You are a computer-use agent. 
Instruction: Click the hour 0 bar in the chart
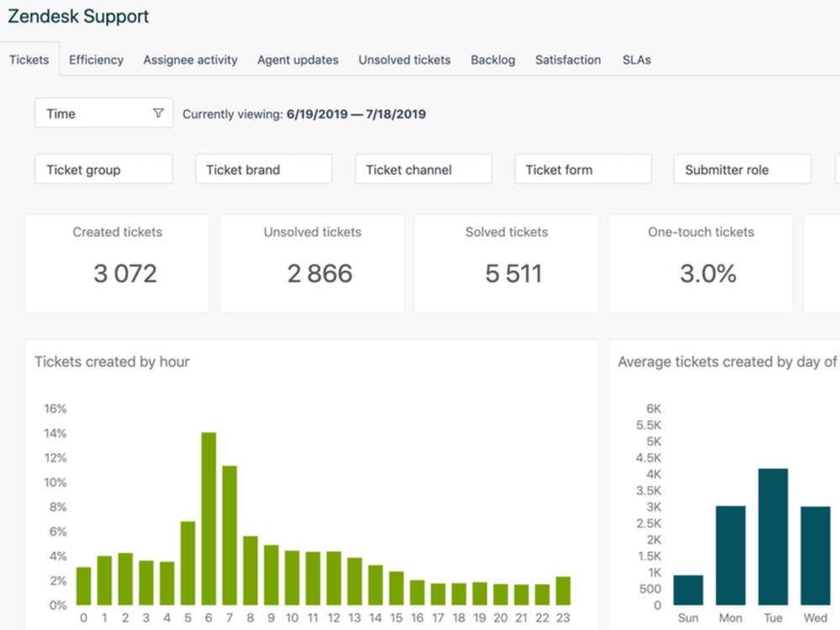click(83, 586)
